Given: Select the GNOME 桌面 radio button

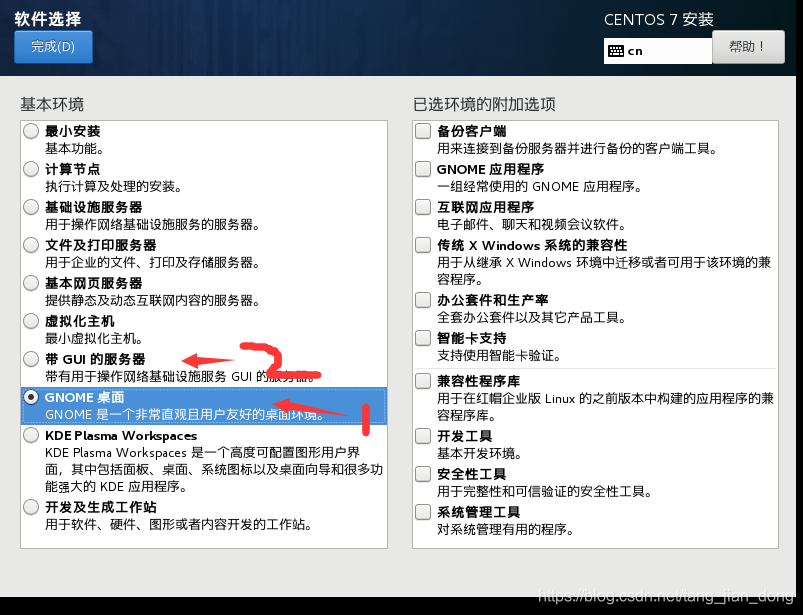Looking at the screenshot, I should (x=31, y=397).
